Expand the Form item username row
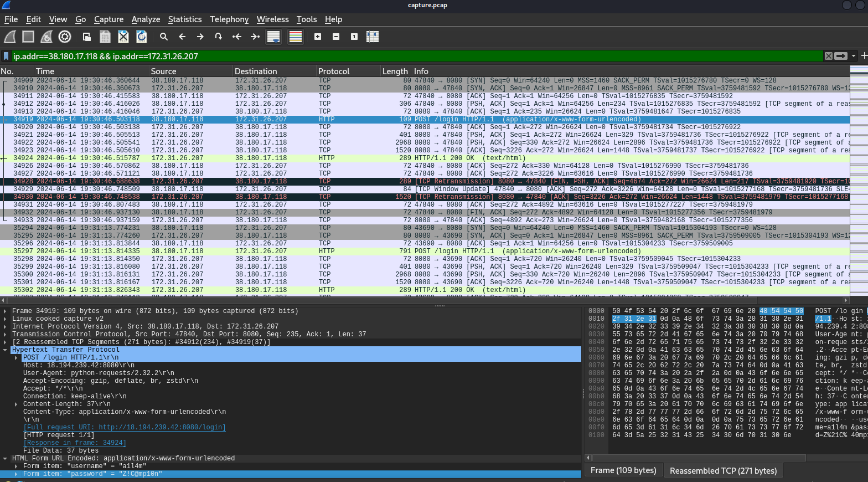This screenshot has height=482, width=868. [x=16, y=466]
